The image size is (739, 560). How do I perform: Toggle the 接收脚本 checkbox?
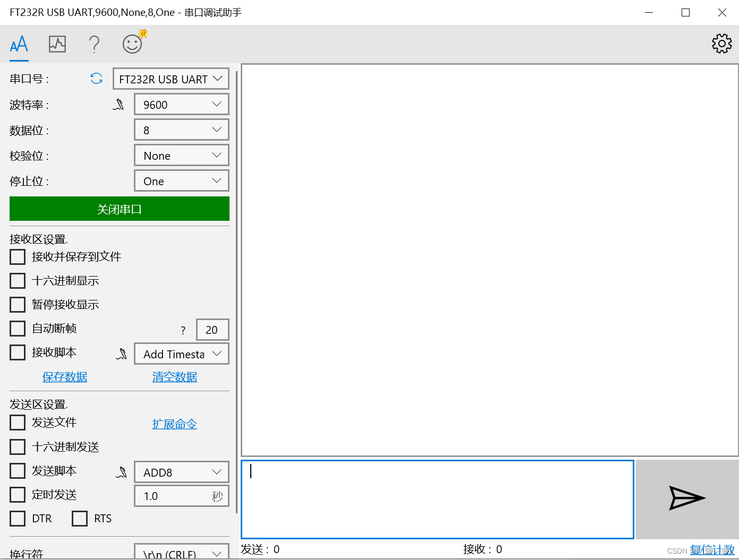(x=18, y=352)
